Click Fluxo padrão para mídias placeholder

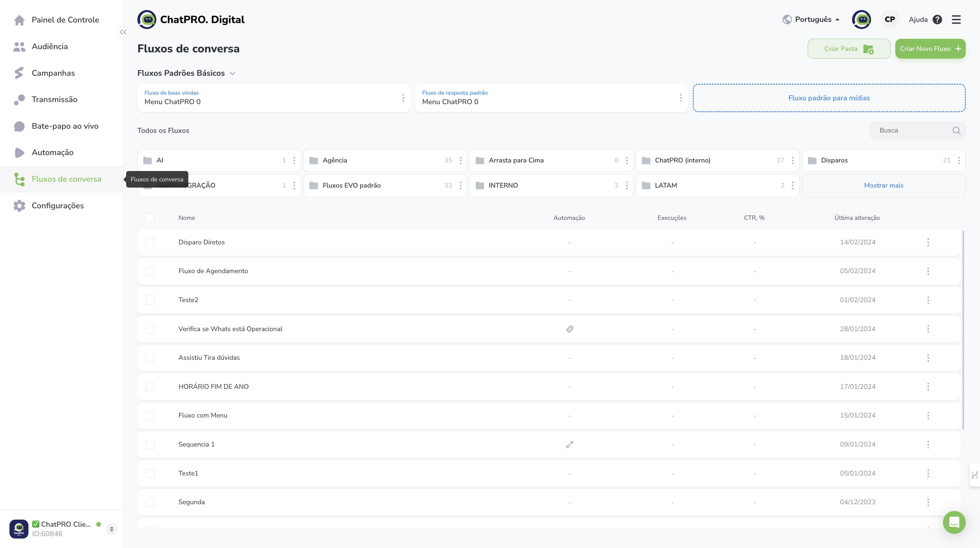tap(829, 98)
